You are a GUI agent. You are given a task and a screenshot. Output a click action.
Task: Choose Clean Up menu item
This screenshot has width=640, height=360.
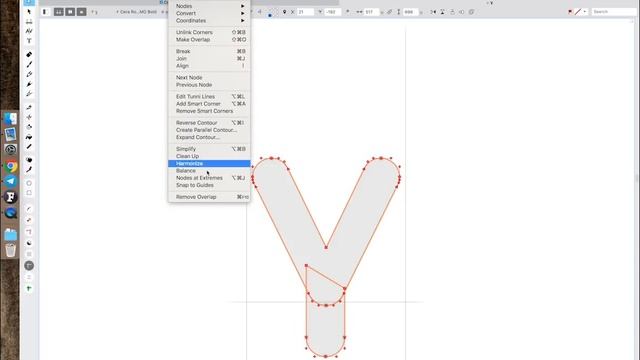[209, 156]
